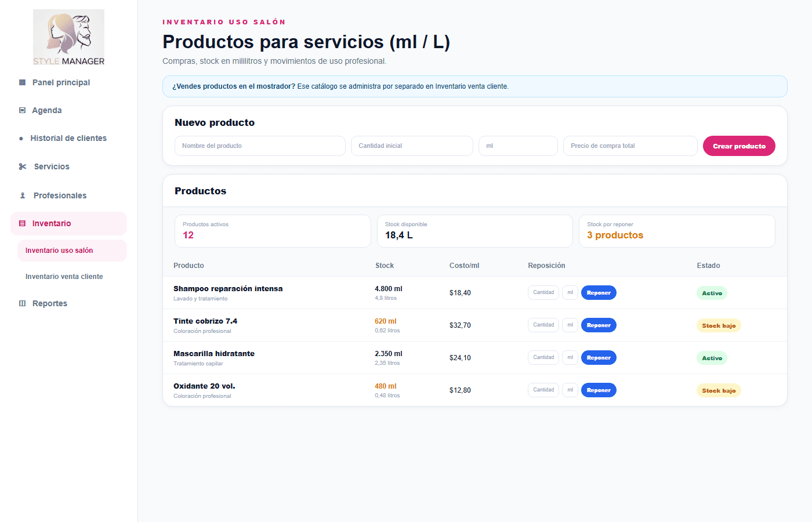This screenshot has height=522, width=812.
Task: Click the Activo badge for Shampoo reparación intensa
Action: [x=712, y=293]
